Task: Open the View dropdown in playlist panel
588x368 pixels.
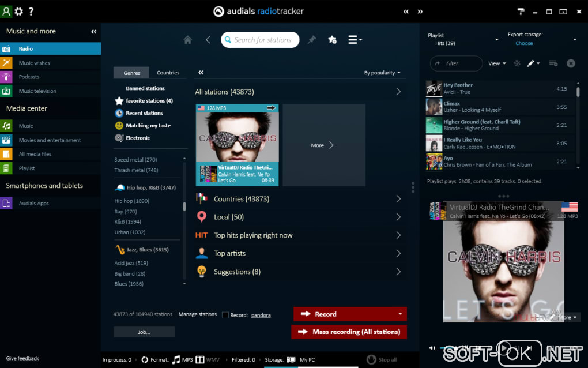Action: (497, 63)
